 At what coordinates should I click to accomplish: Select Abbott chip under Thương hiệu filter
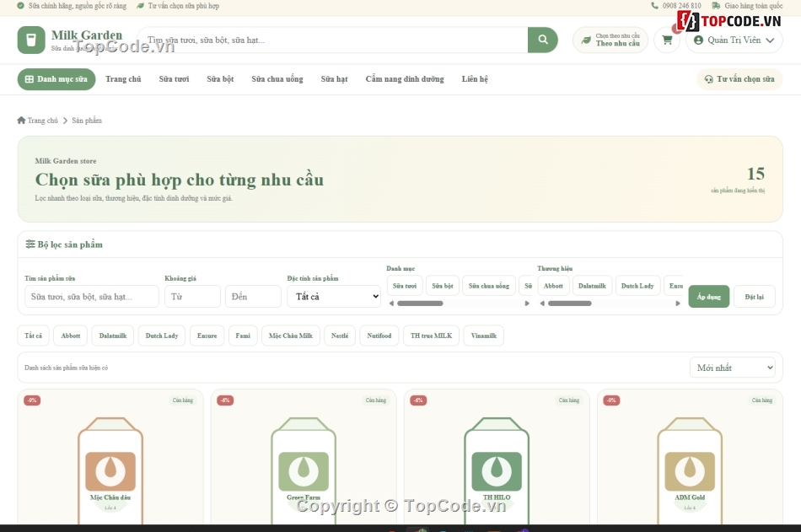click(x=553, y=286)
